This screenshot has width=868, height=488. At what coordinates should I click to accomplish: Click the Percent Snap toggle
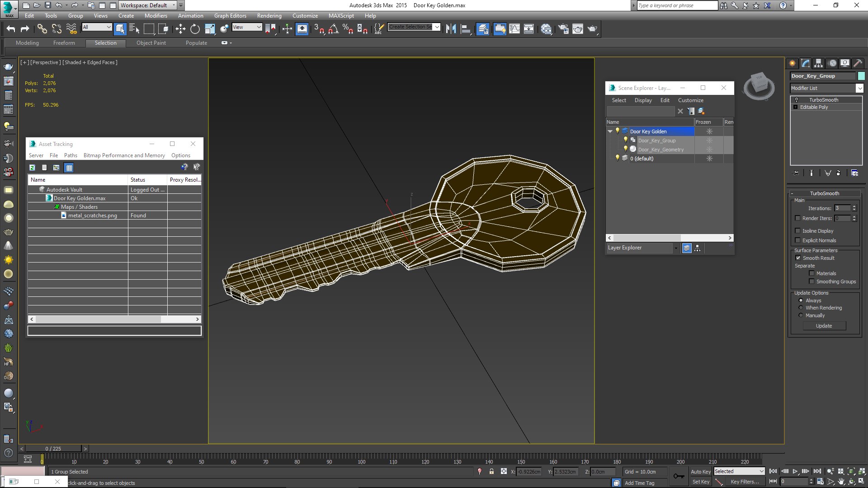348,29
